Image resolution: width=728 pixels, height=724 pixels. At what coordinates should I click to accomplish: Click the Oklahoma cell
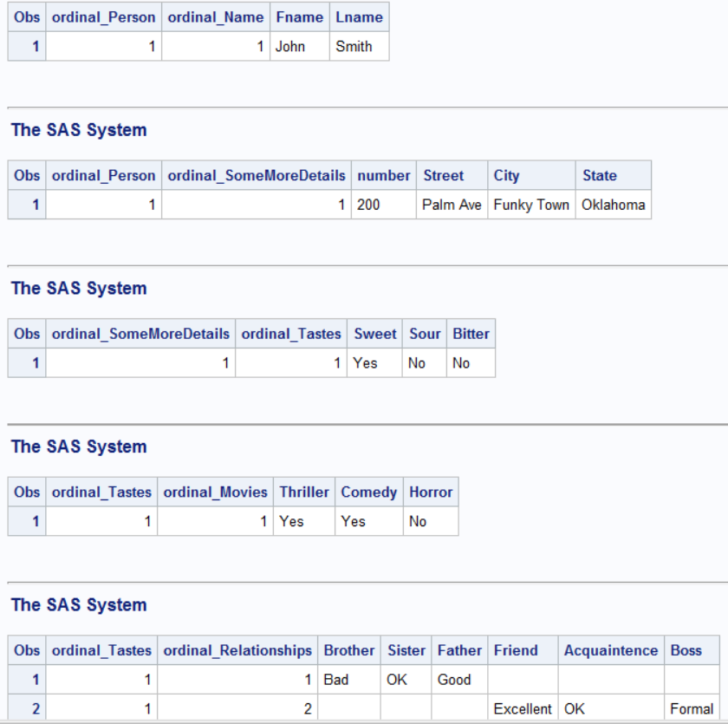(613, 205)
